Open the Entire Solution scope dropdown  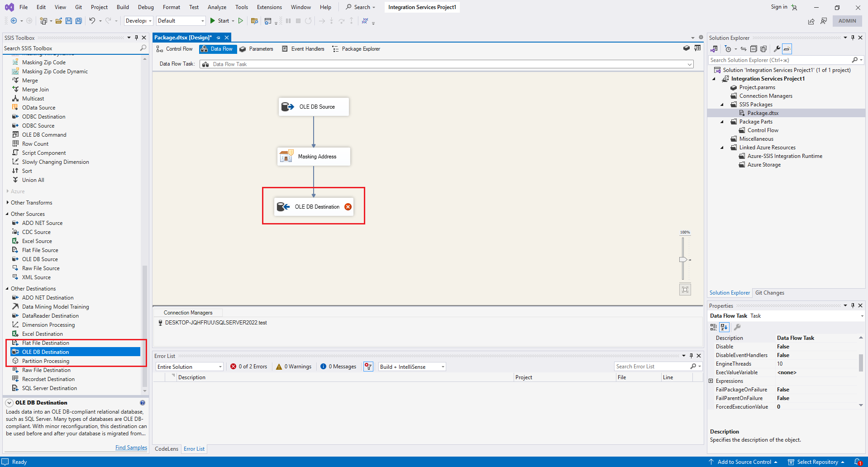[x=190, y=367]
